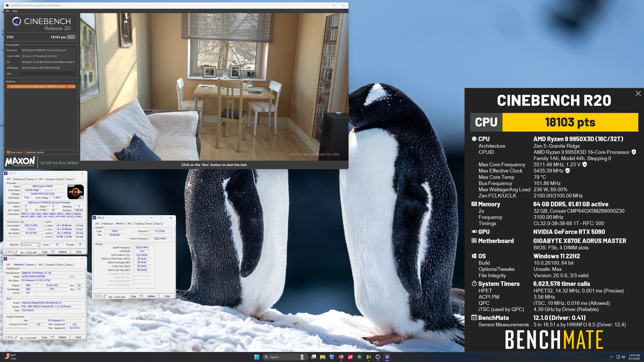Open the Socket #1 selection dropdown in CPU-Z
The width and height of the screenshot is (644, 362).
[30, 245]
